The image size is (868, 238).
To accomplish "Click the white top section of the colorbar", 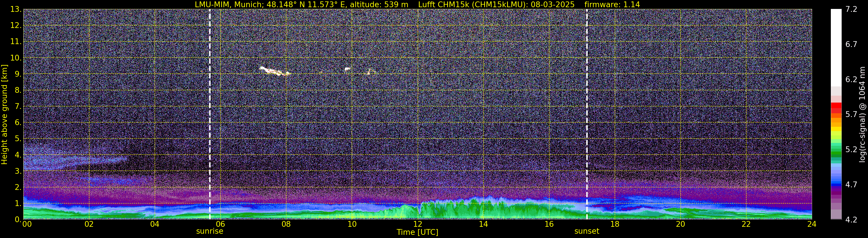I will point(836,48).
